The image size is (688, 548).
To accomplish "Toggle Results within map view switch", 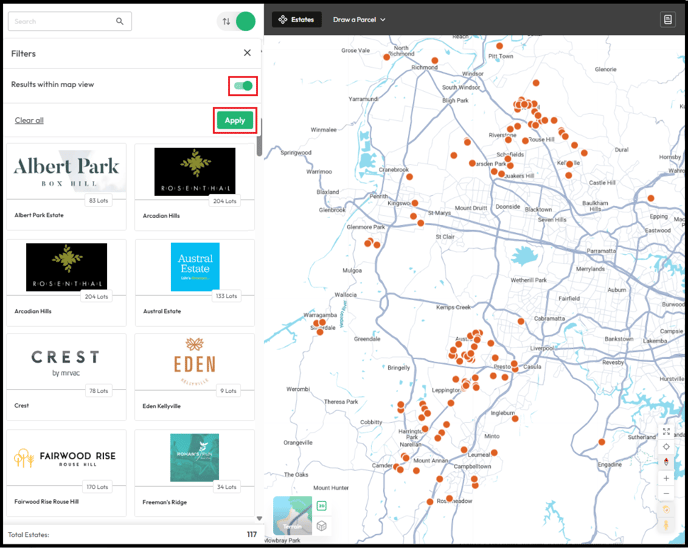I will (243, 86).
